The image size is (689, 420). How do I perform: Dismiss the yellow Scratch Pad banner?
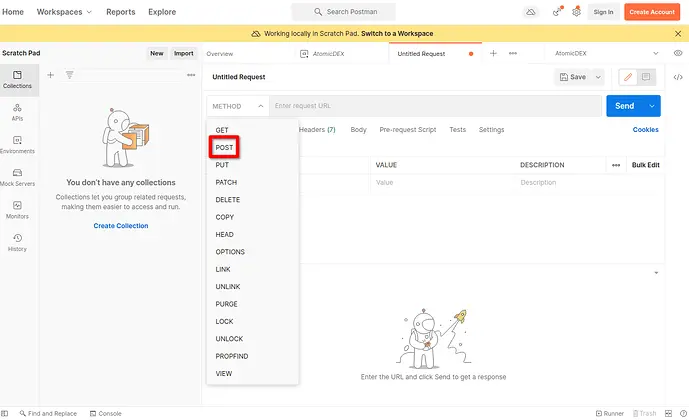678,34
